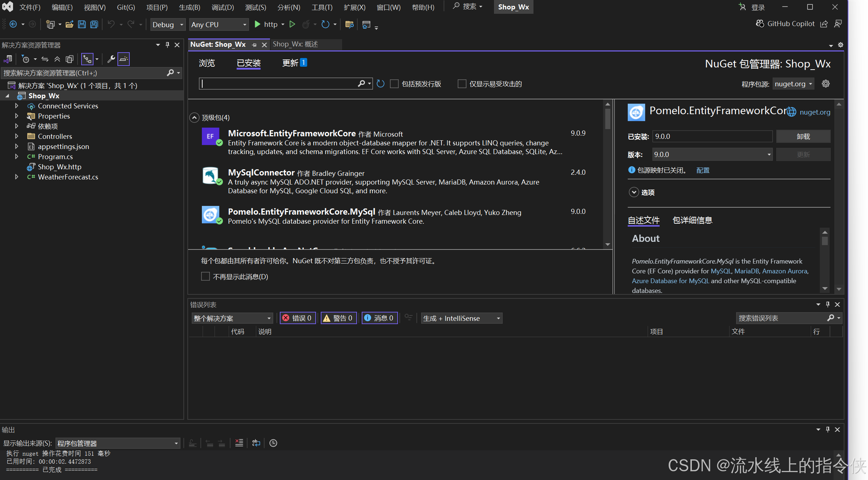This screenshot has height=480, width=868.
Task: Click the wrench Properties icon in Solution Explorer
Action: click(111, 59)
